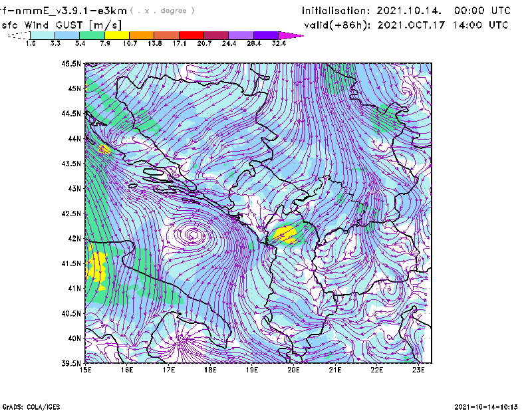Click the legend value 20.7
The width and height of the screenshot is (532, 411).
pos(204,43)
